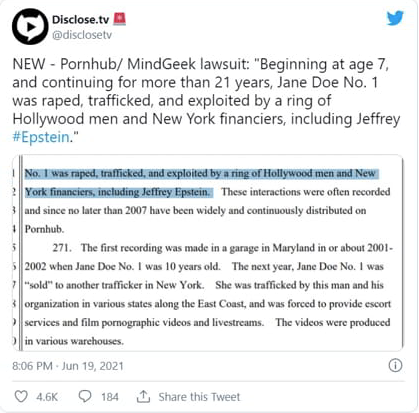Select the Share this Tweet label

point(199,397)
